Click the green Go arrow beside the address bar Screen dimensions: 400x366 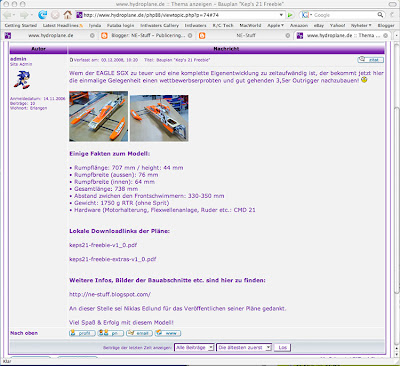coord(290,15)
